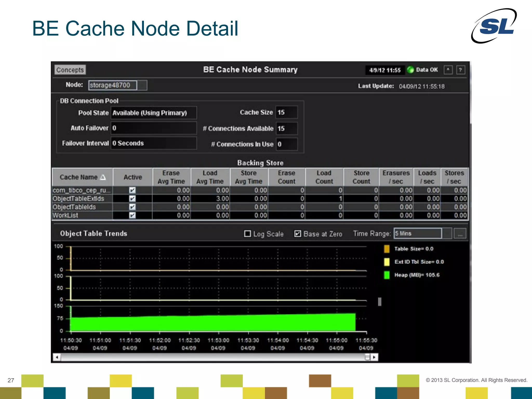Click Last Update value 04/09/12 11:55:18

coord(422,87)
